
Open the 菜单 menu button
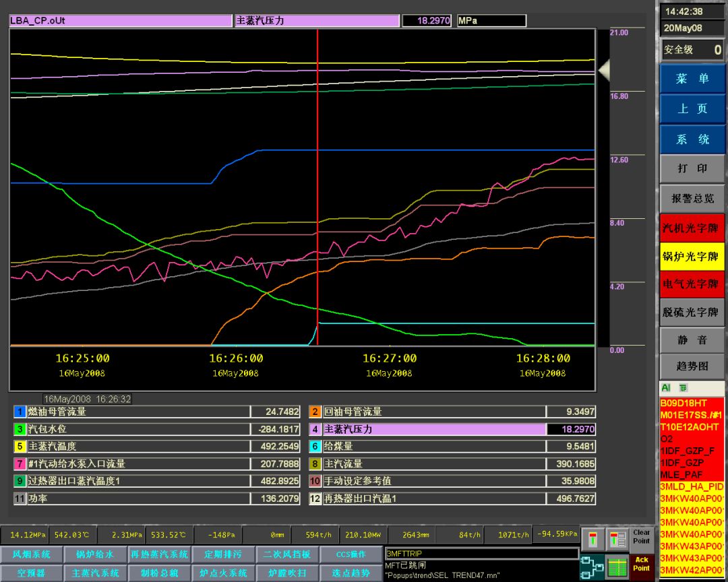tap(692, 78)
